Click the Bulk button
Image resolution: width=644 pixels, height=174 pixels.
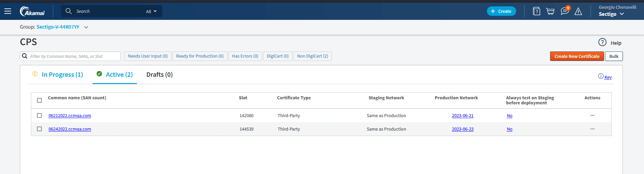point(614,56)
